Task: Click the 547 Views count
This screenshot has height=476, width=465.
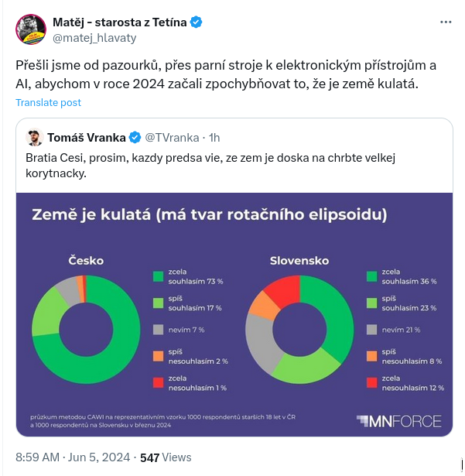Action: [x=166, y=457]
